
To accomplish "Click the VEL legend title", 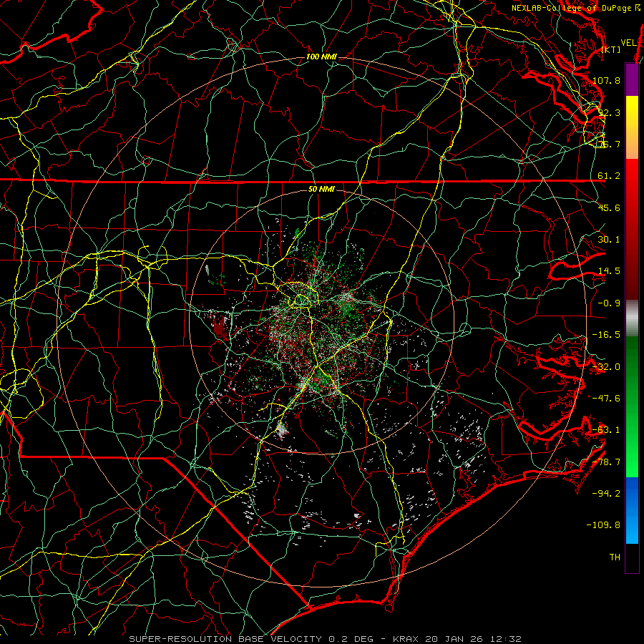I will [628, 43].
